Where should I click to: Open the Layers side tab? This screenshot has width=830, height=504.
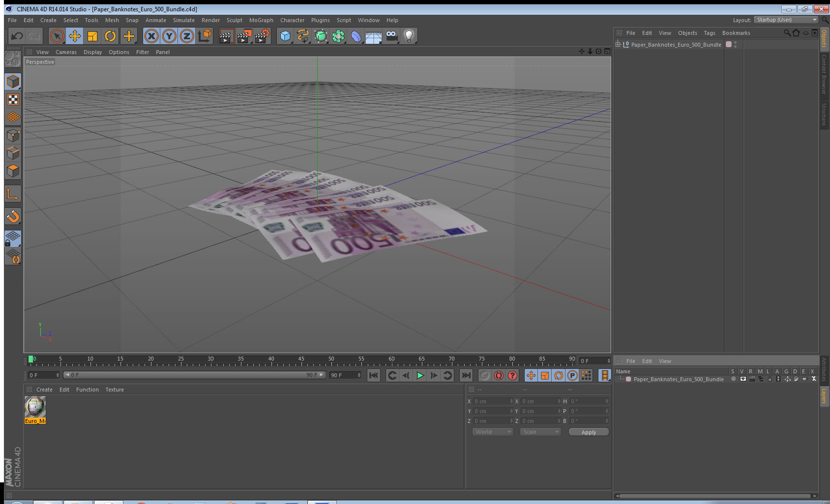824,396
